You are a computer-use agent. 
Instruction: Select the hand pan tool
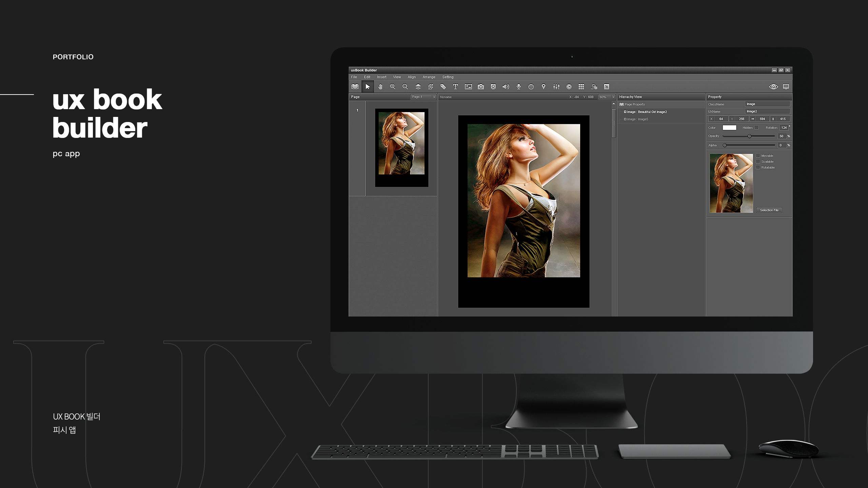point(380,87)
